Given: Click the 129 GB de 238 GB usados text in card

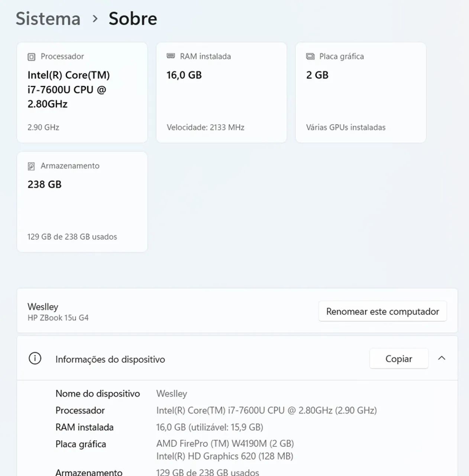Looking at the screenshot, I should point(72,237).
